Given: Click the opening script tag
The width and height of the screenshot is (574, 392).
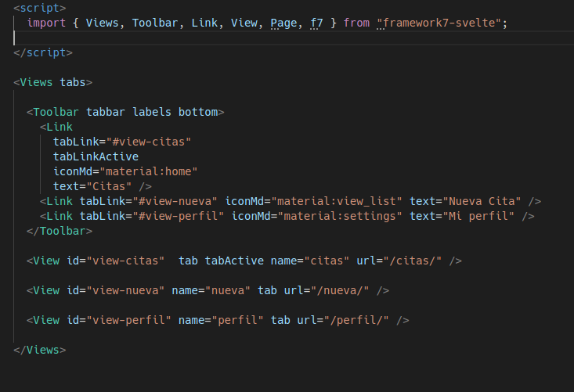Looking at the screenshot, I should (x=39, y=8).
